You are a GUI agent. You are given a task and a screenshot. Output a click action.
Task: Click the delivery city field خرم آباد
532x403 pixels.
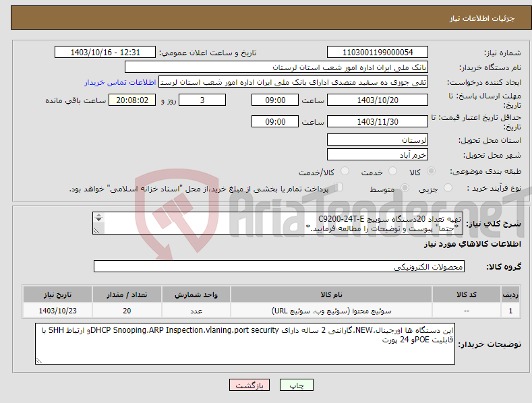(378, 155)
